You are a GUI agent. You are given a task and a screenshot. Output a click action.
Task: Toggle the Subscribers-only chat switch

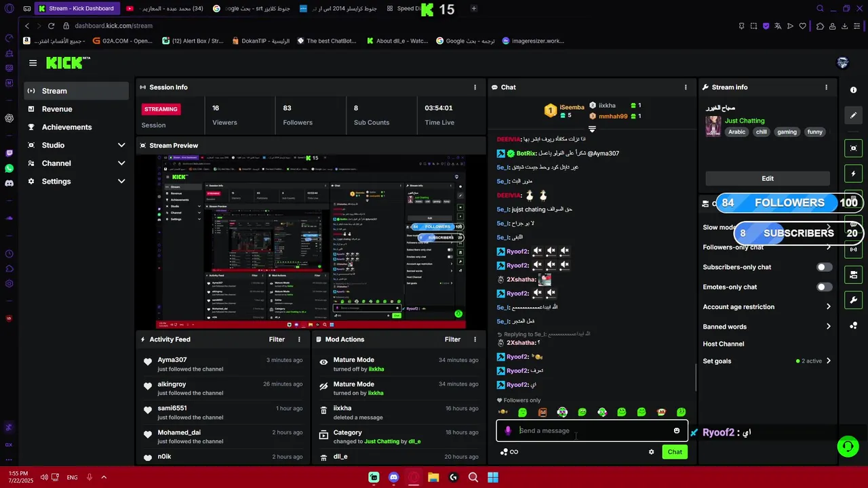(x=824, y=267)
